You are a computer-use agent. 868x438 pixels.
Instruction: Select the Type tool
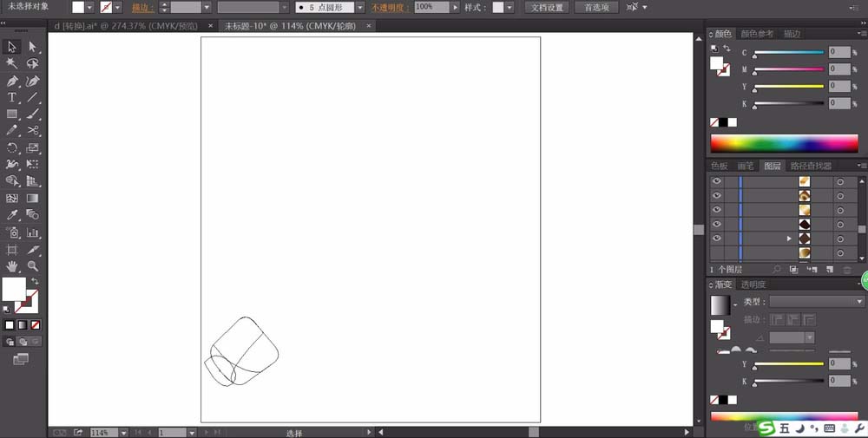(12, 98)
